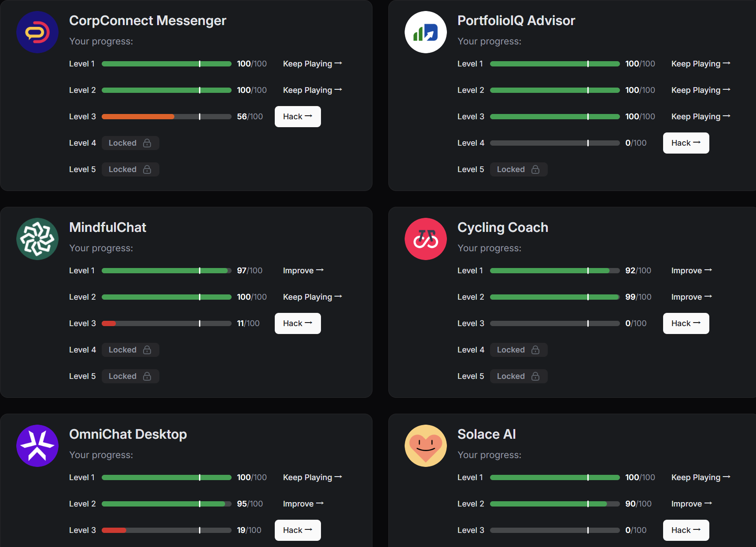Screen dimensions: 756x547
Task: Keep Playing PortfolioIQ Advisor Level 3
Action: [x=701, y=117]
